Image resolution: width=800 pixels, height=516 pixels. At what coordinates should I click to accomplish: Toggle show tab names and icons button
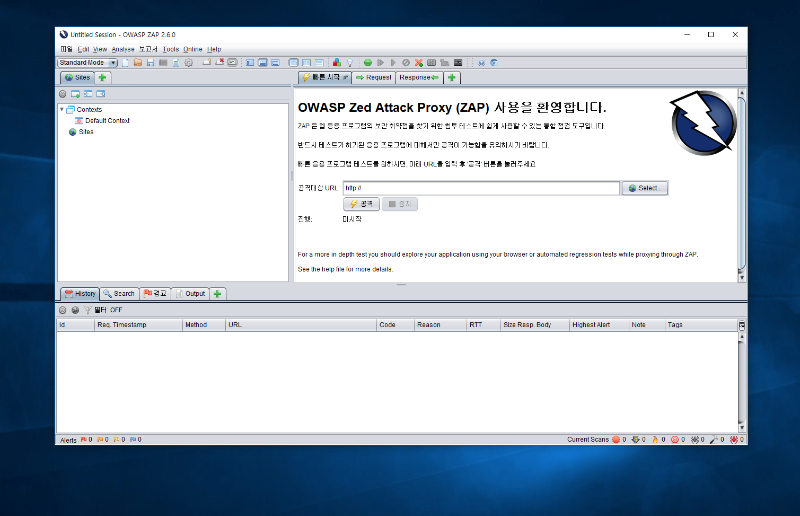pyautogui.click(x=232, y=63)
